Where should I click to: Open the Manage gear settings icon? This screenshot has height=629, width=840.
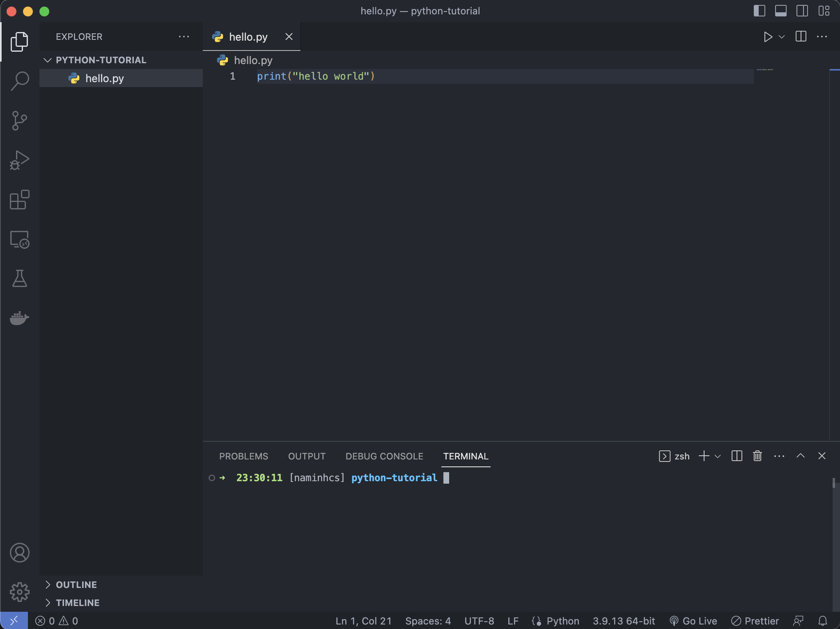(19, 592)
